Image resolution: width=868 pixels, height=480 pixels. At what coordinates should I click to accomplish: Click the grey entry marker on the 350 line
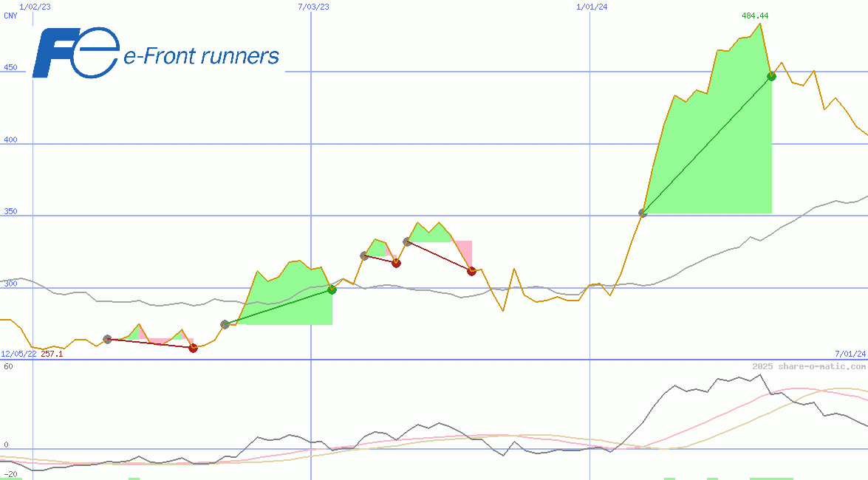[x=643, y=213]
